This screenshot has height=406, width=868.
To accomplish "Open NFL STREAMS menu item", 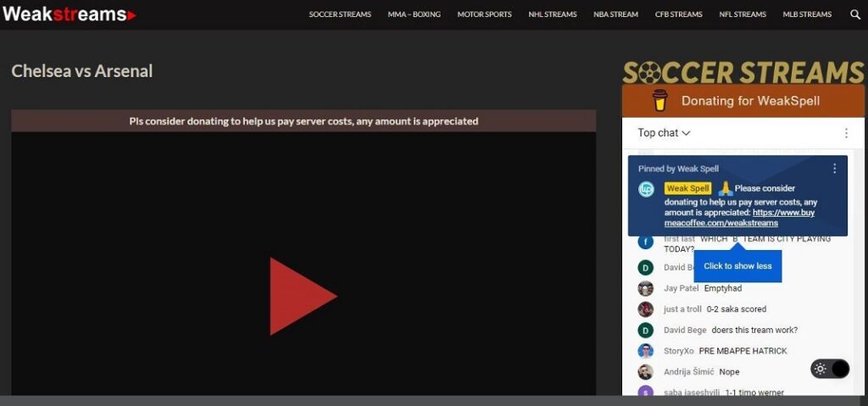I will [x=743, y=14].
